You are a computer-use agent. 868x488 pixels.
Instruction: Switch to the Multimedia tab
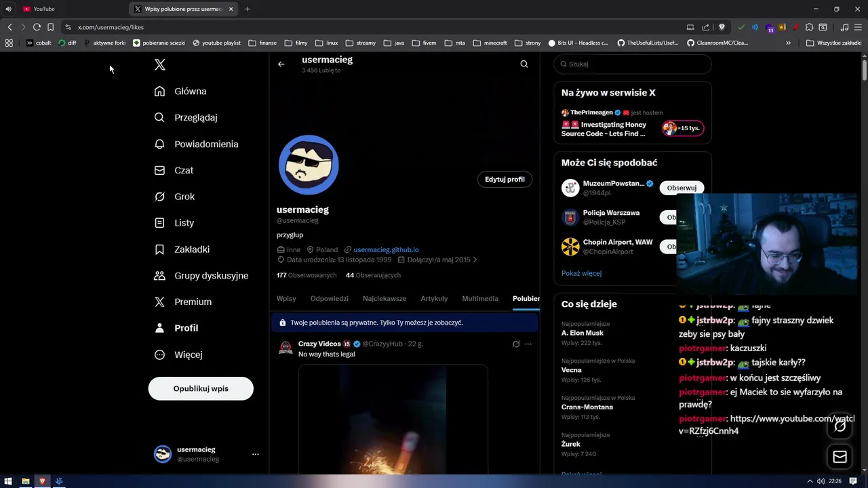pyautogui.click(x=480, y=298)
